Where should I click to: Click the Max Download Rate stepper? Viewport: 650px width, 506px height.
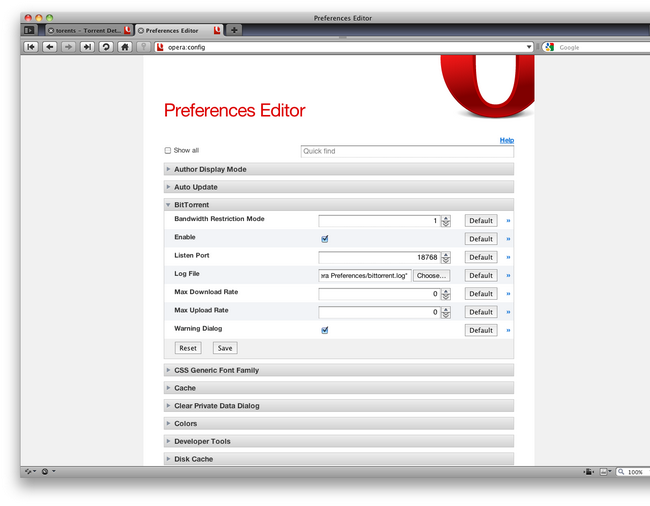[x=446, y=294]
